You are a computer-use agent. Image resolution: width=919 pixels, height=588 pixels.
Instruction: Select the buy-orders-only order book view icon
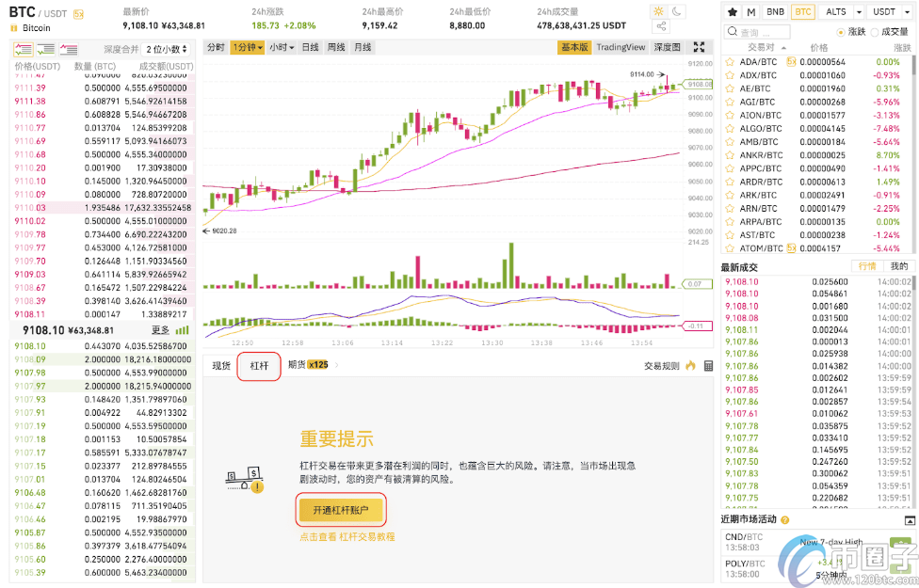tap(44, 49)
